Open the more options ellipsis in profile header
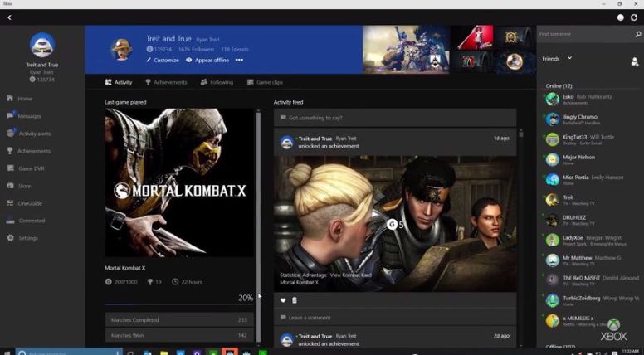The width and height of the screenshot is (644, 355). [x=239, y=60]
